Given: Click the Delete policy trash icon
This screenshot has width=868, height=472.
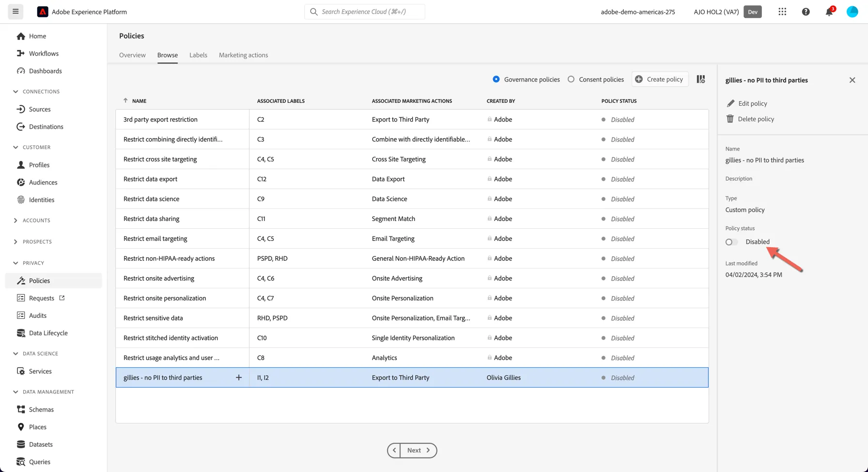Looking at the screenshot, I should point(730,119).
